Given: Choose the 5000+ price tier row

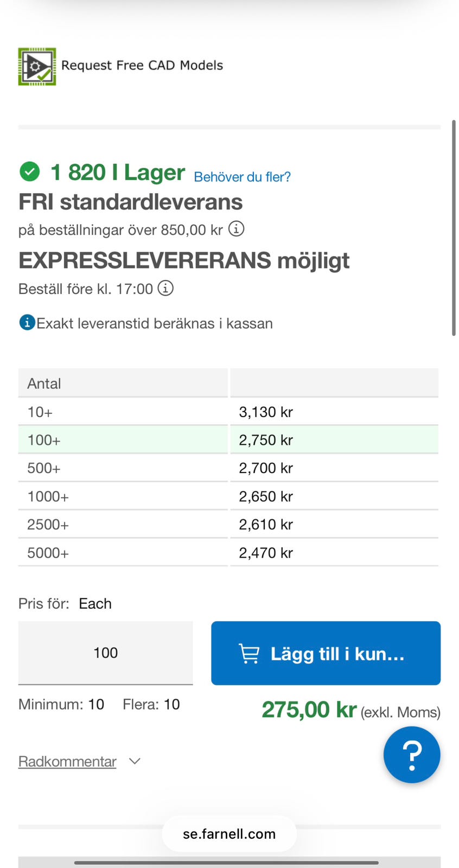Looking at the screenshot, I should 228,553.
